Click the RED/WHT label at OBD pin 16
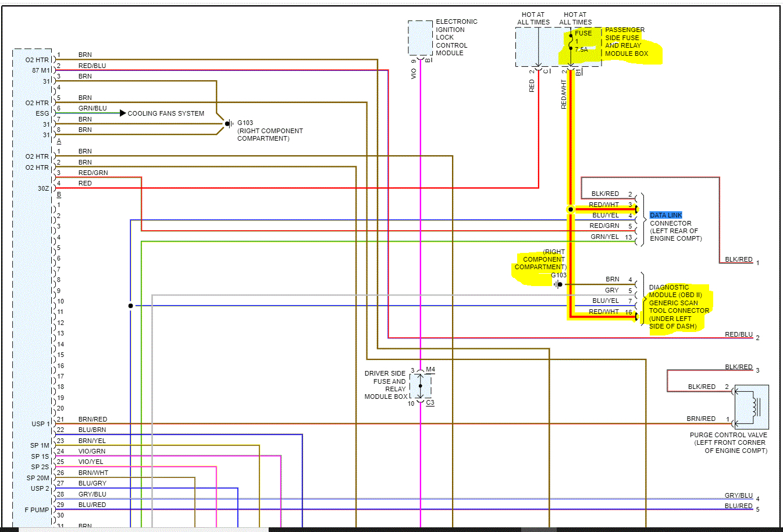The height and width of the screenshot is (532, 783). [604, 312]
